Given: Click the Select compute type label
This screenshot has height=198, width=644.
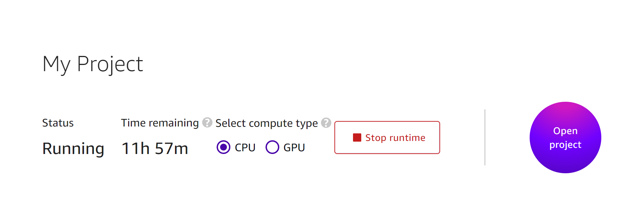Looking at the screenshot, I should tap(267, 123).
